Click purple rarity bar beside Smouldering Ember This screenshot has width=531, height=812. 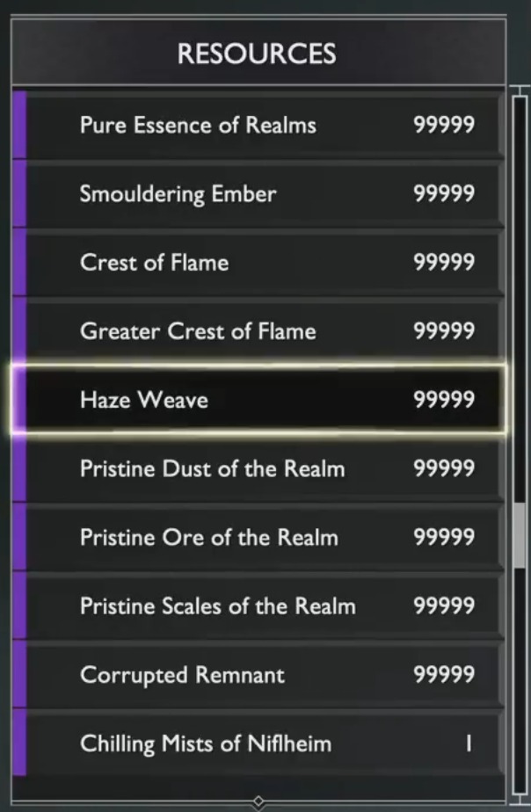tap(19, 194)
